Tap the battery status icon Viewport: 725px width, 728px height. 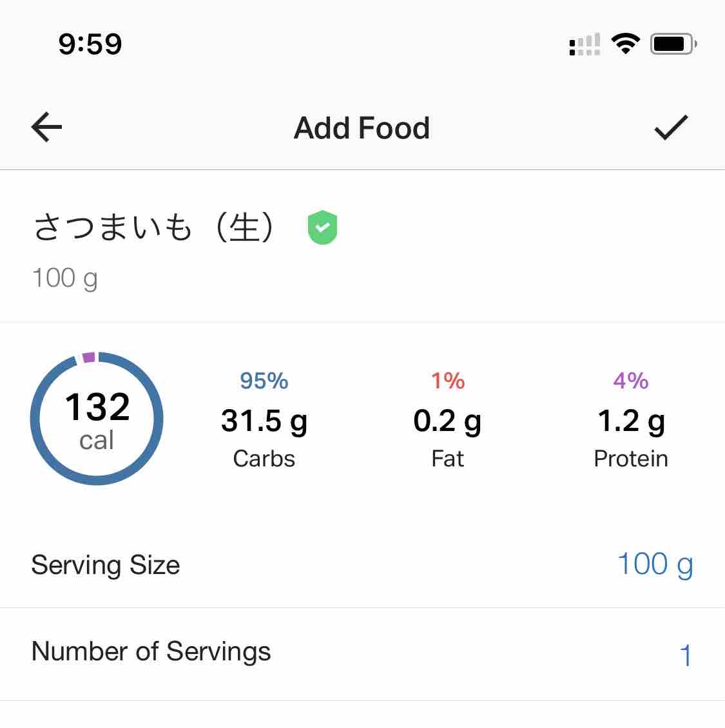click(x=673, y=44)
